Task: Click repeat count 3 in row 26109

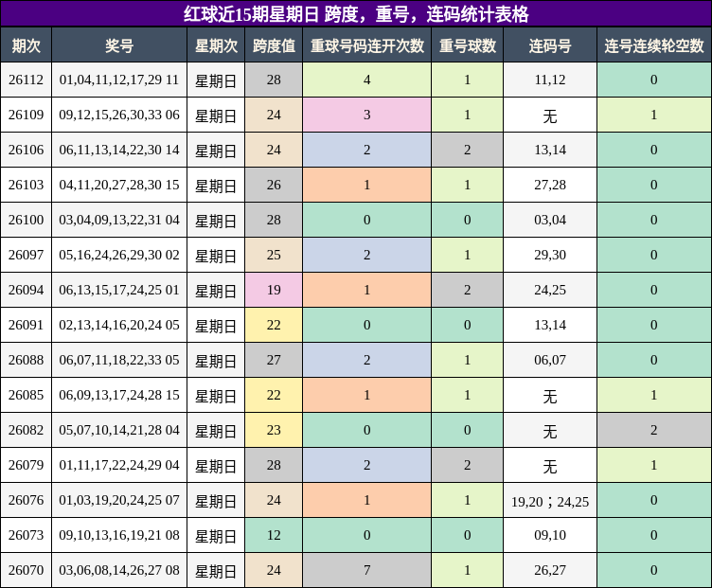Action: point(367,115)
